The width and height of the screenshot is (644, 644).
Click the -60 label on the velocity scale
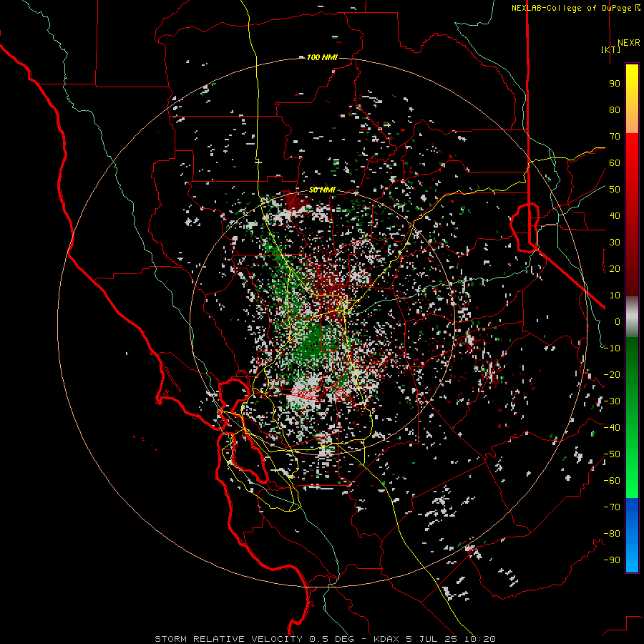(x=612, y=481)
